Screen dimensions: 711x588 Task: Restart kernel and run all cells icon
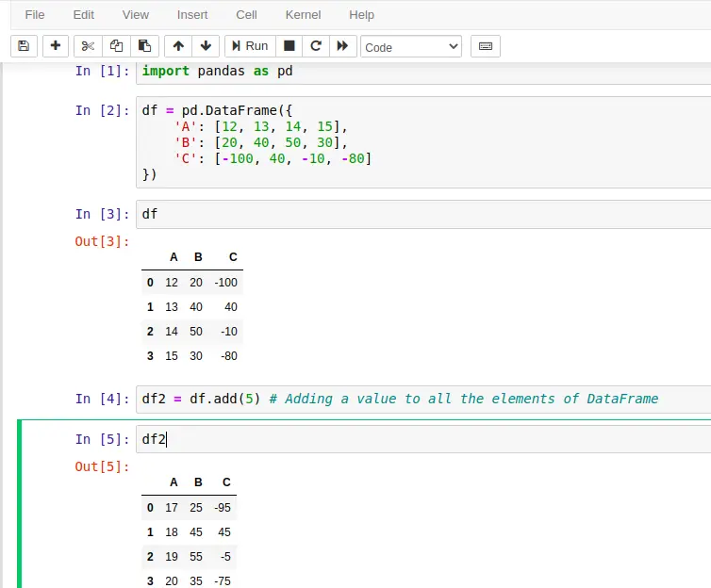pyautogui.click(x=342, y=46)
